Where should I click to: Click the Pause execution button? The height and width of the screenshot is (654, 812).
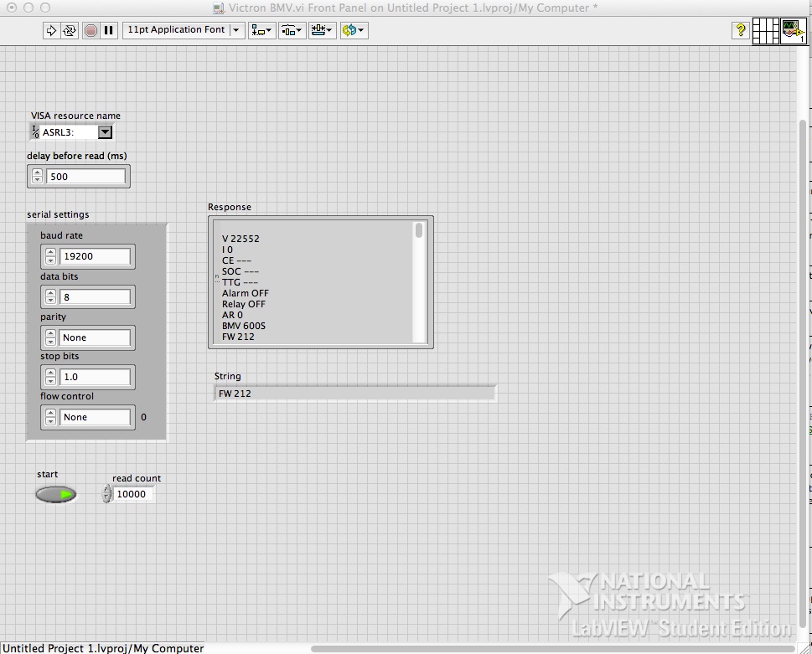point(109,30)
